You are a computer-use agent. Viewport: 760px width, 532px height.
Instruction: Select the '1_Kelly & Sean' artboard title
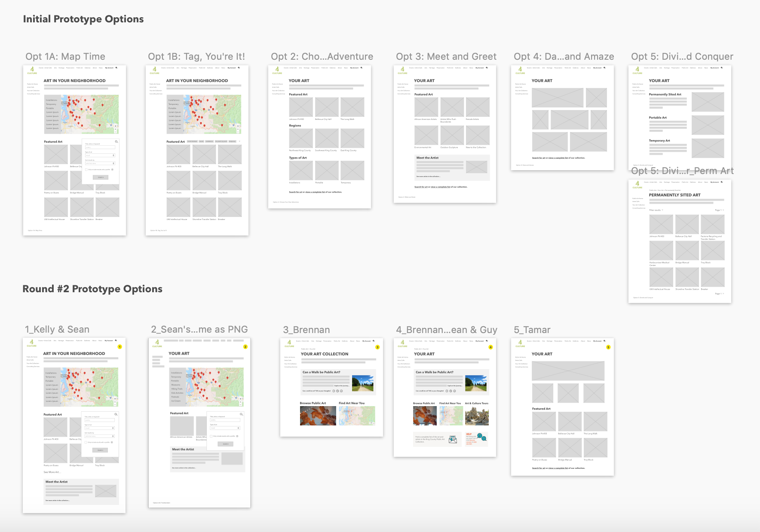pos(57,330)
